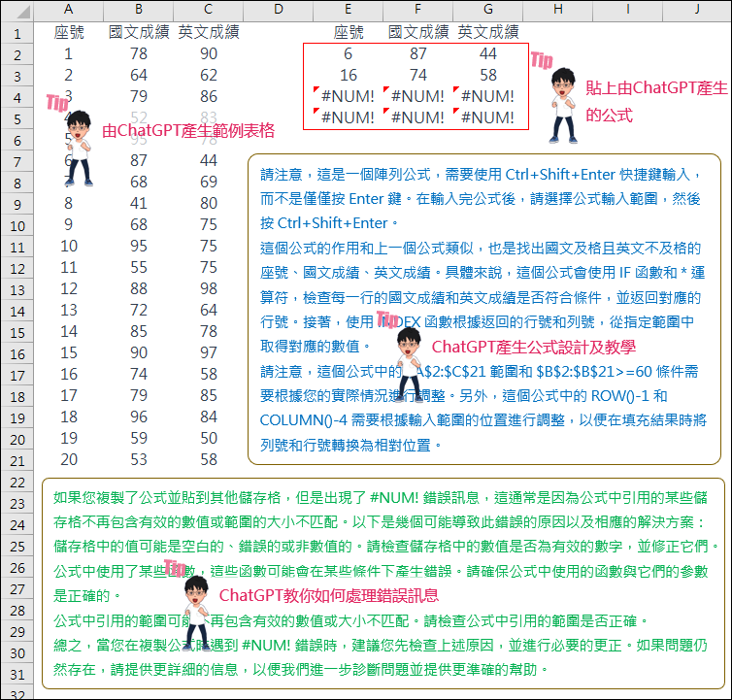The image size is (732, 700).
Task: Click cell E2 with value 6
Action: pyautogui.click(x=349, y=53)
